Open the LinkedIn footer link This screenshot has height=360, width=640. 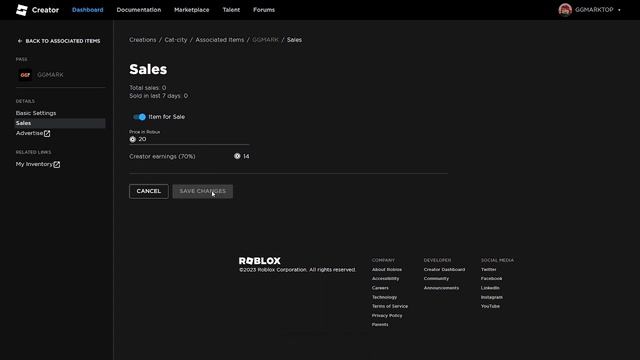pyautogui.click(x=490, y=288)
